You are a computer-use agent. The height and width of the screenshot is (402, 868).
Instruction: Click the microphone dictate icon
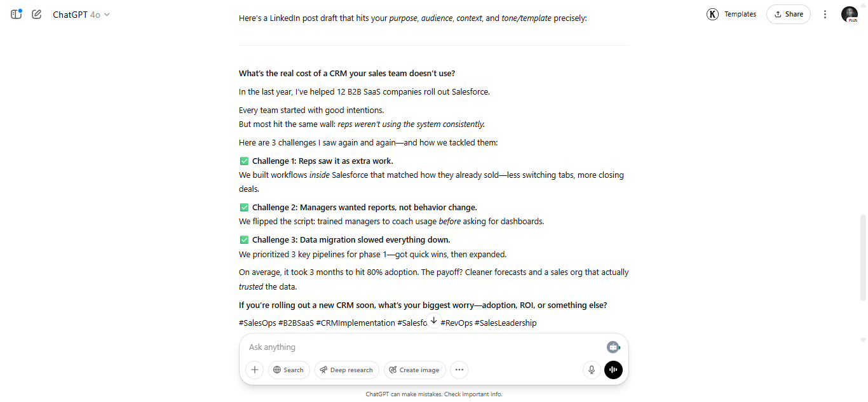tap(591, 370)
